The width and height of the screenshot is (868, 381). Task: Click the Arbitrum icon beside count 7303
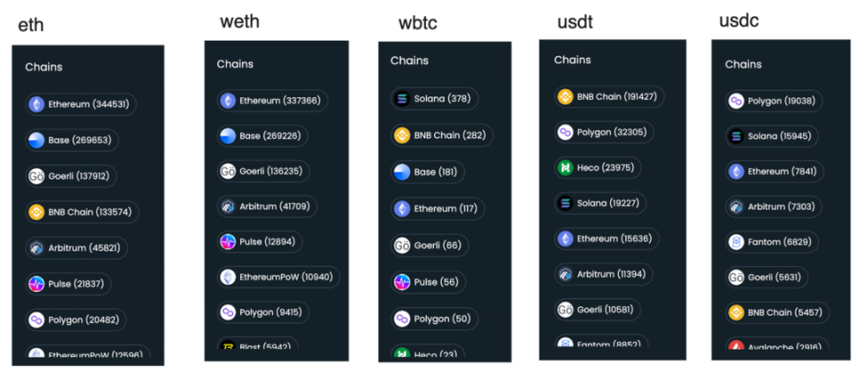[737, 206]
